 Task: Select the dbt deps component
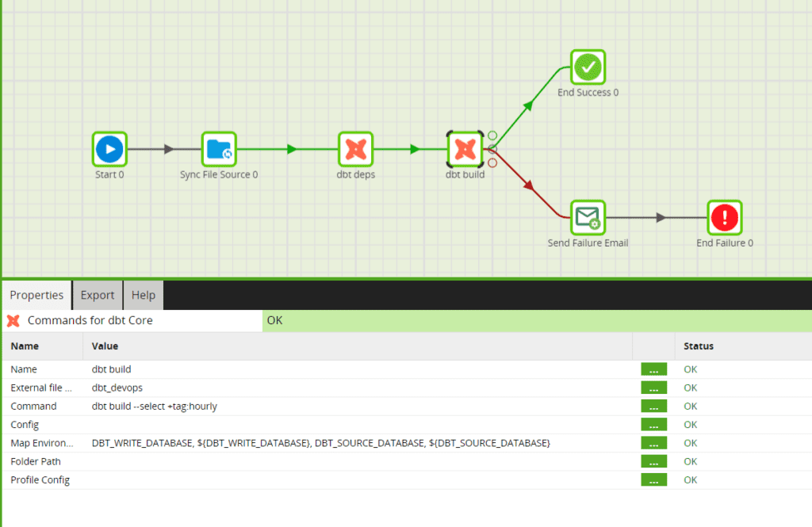pos(356,149)
